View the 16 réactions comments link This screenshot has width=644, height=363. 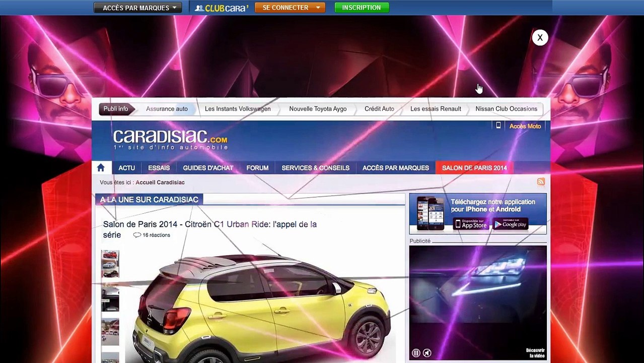tap(156, 235)
